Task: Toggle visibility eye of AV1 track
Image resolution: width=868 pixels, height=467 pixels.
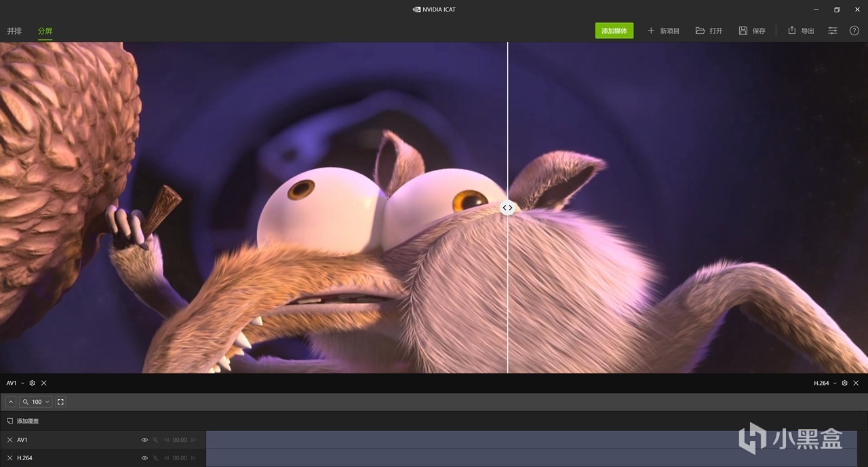Action: tap(144, 440)
